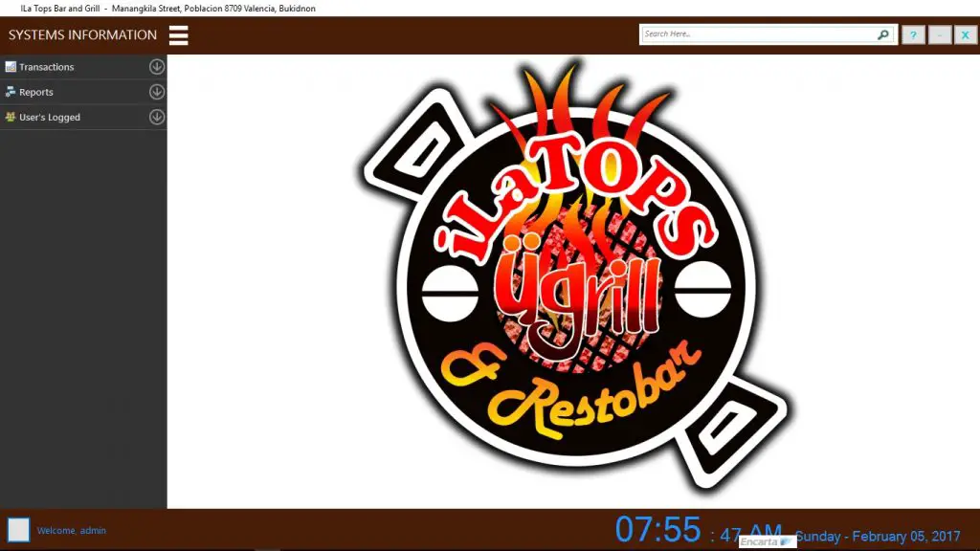
Task: Open help with the question mark button
Action: 913,35
